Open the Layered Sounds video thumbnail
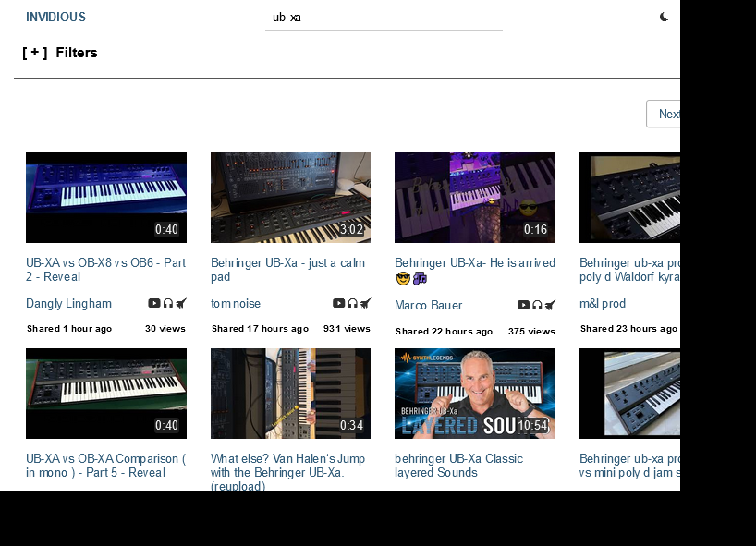The height and width of the screenshot is (546, 756). point(475,394)
